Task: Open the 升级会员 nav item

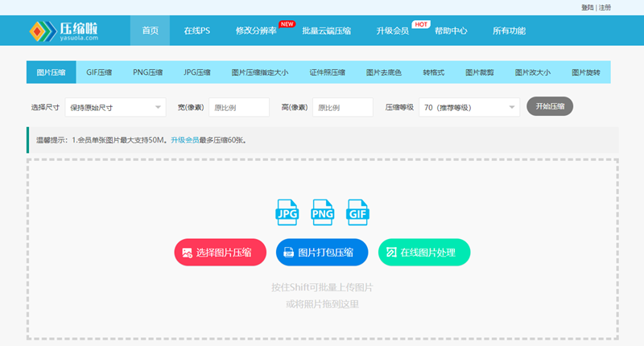Action: (x=392, y=31)
